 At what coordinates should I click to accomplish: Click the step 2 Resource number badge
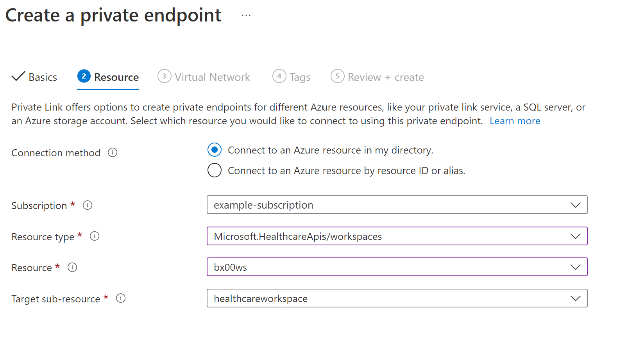(84, 76)
